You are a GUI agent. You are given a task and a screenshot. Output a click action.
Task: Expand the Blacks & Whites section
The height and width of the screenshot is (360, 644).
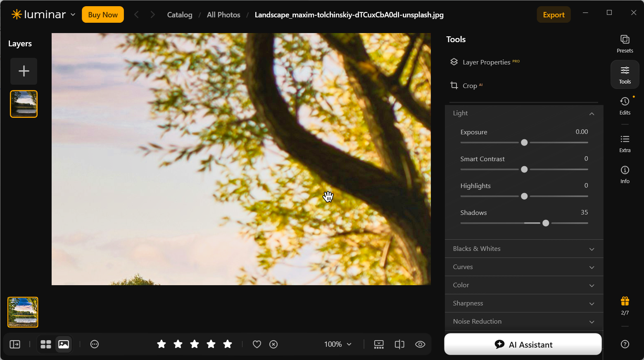coord(524,249)
